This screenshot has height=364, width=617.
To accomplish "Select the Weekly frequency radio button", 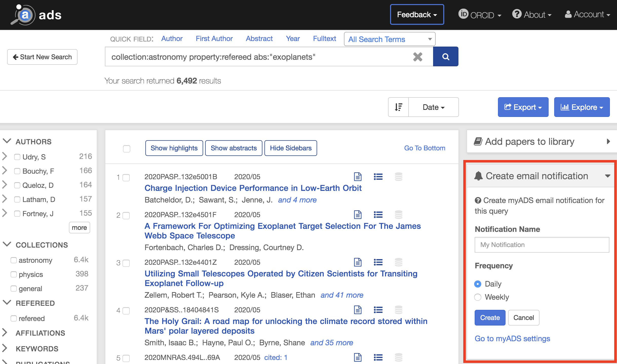I will pyautogui.click(x=478, y=297).
